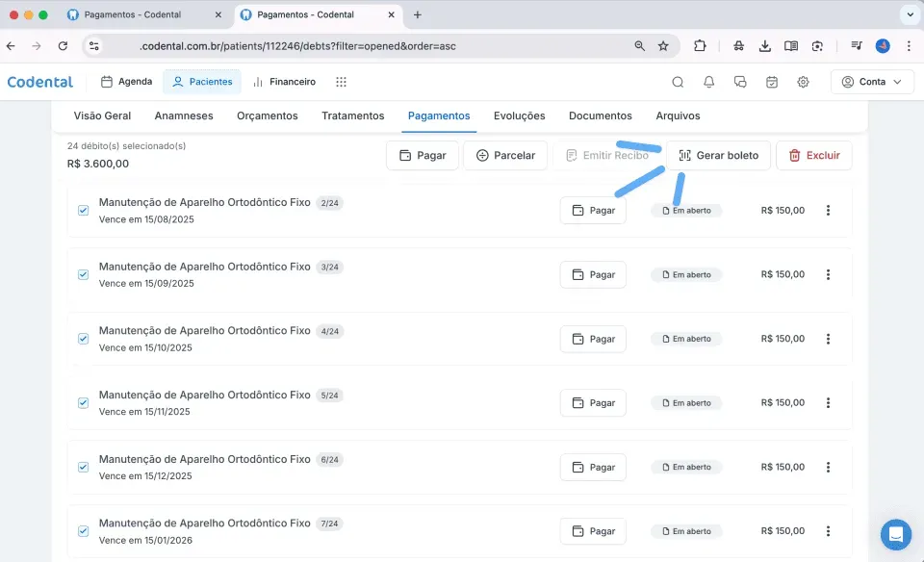Uncheck the debt due 15/10/2025
This screenshot has width=924, height=562.
click(x=83, y=339)
